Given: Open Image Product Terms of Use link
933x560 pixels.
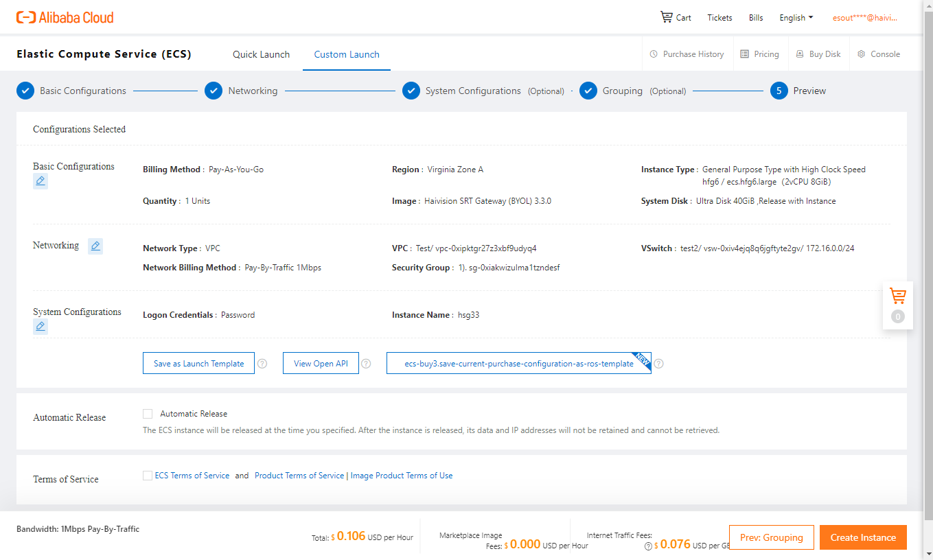Looking at the screenshot, I should 402,476.
